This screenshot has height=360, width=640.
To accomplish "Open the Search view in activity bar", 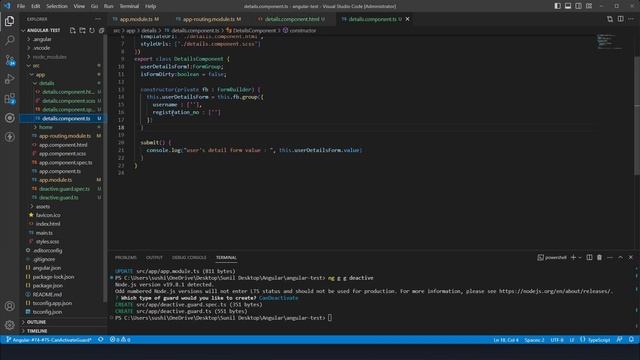I will [x=9, y=40].
